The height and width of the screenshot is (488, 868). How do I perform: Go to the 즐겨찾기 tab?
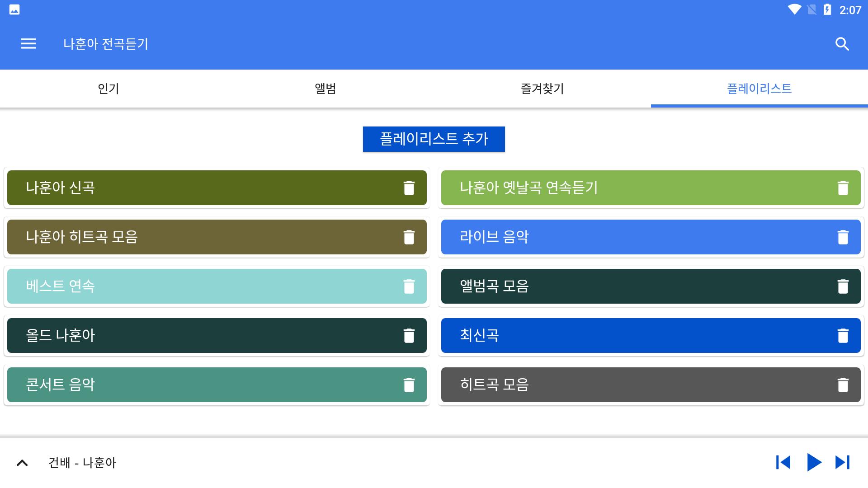click(542, 89)
